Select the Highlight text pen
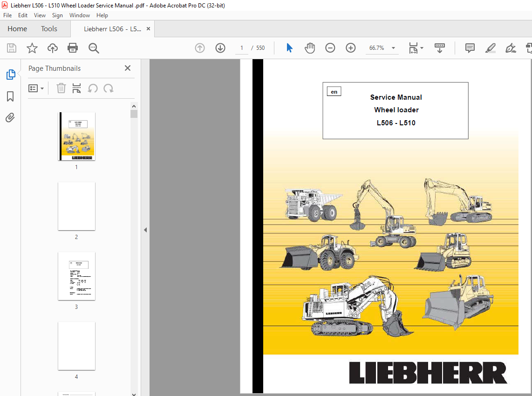This screenshot has height=396, width=532. point(490,48)
